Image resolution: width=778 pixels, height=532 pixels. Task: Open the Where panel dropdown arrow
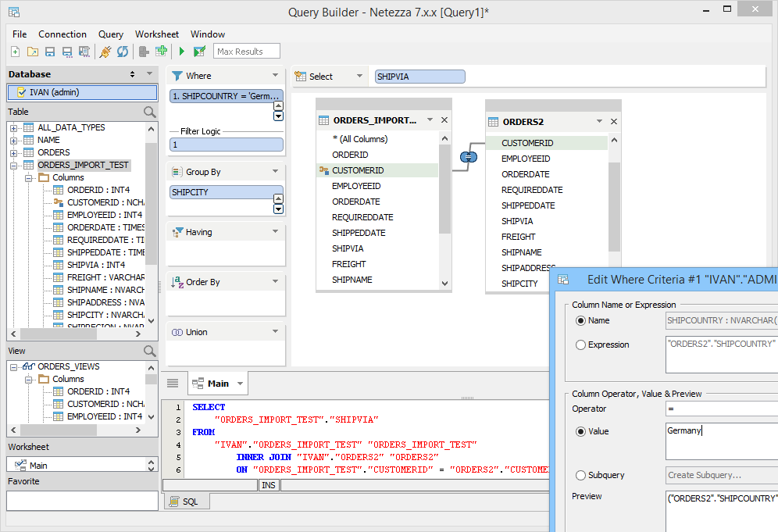pyautogui.click(x=275, y=76)
